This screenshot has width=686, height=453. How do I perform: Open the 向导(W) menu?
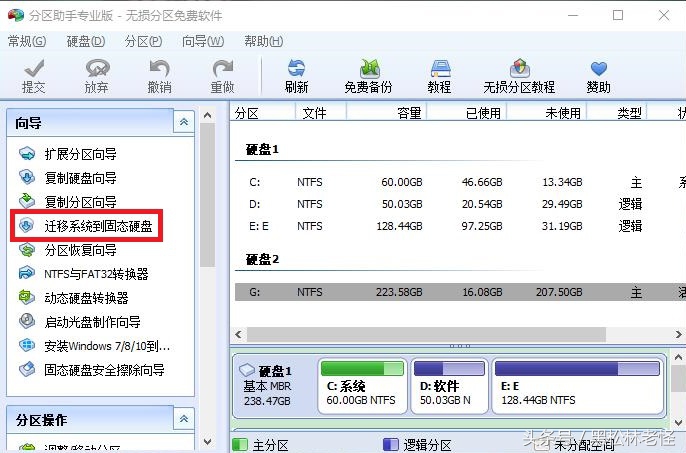click(x=203, y=42)
